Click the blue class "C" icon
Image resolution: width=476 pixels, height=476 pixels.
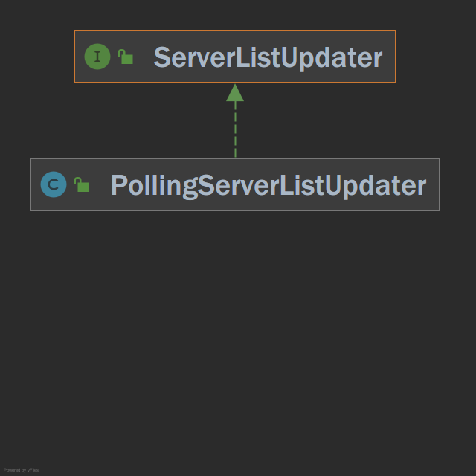[54, 184]
